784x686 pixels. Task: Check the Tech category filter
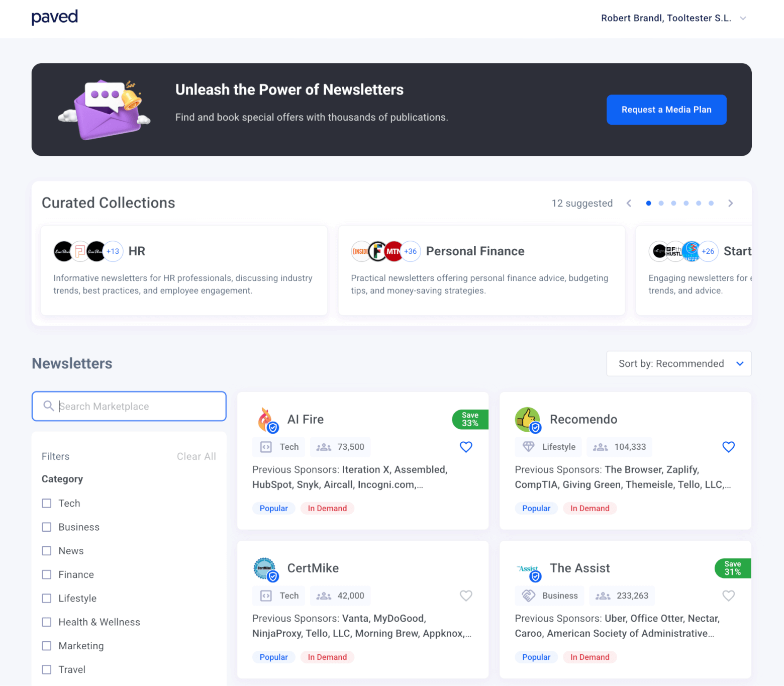[x=47, y=504]
